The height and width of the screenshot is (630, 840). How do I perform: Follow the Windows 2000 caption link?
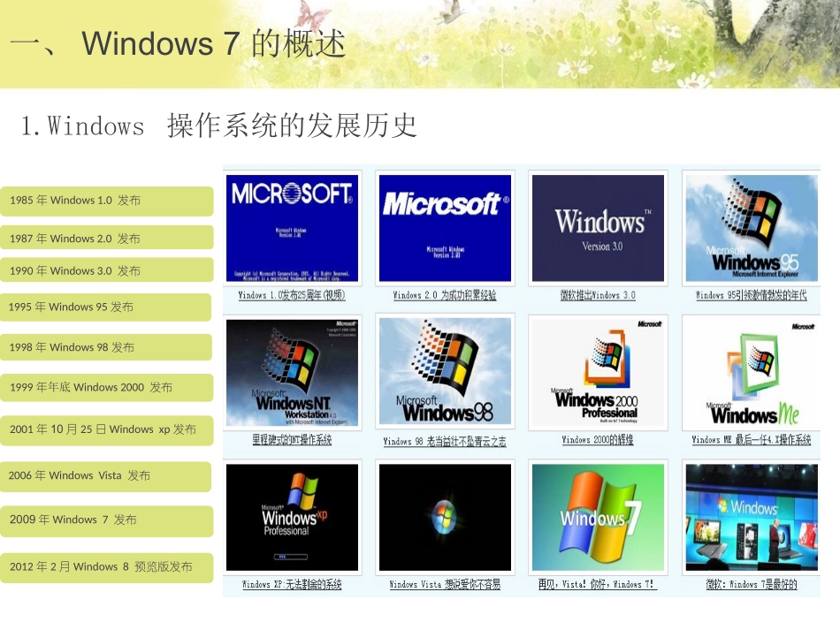[598, 440]
